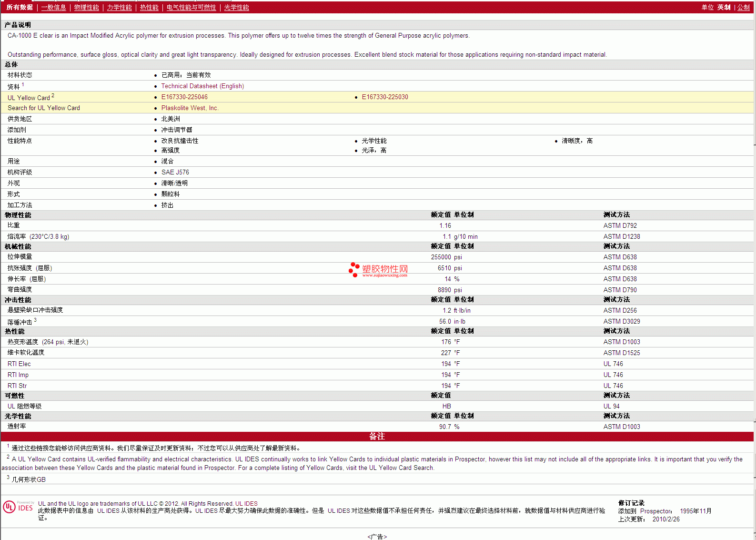This screenshot has width=756, height=540.
Task: Click the 北美洲 availability entry
Action: [171, 119]
